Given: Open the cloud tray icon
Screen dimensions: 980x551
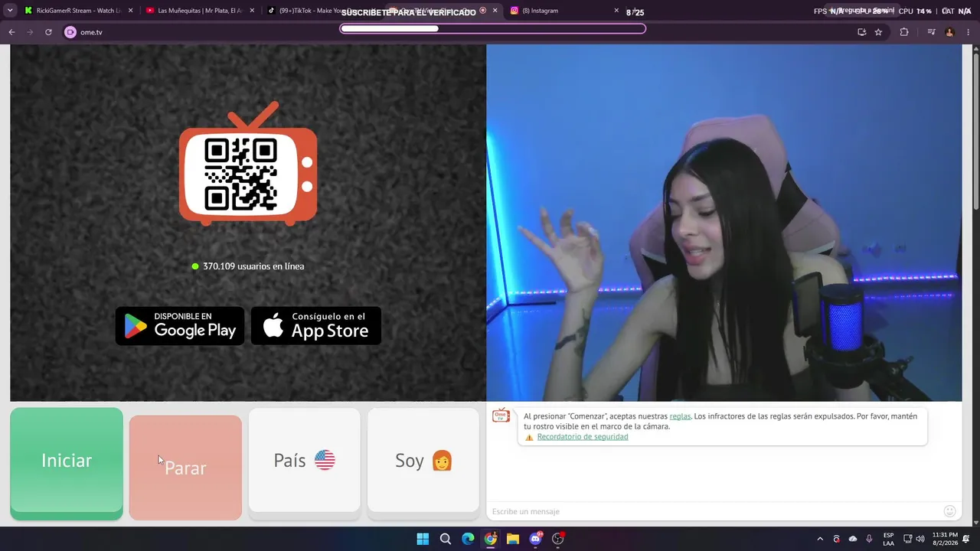Looking at the screenshot, I should click(853, 539).
